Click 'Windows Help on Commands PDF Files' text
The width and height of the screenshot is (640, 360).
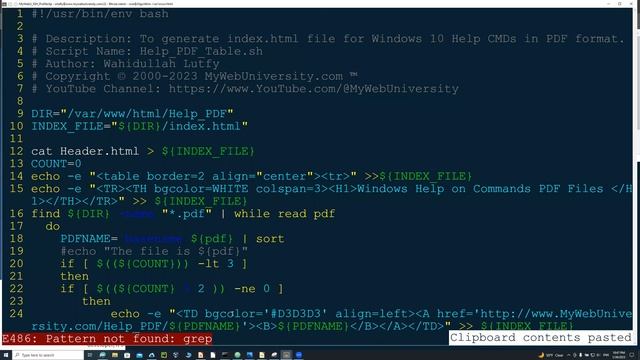[480, 189]
